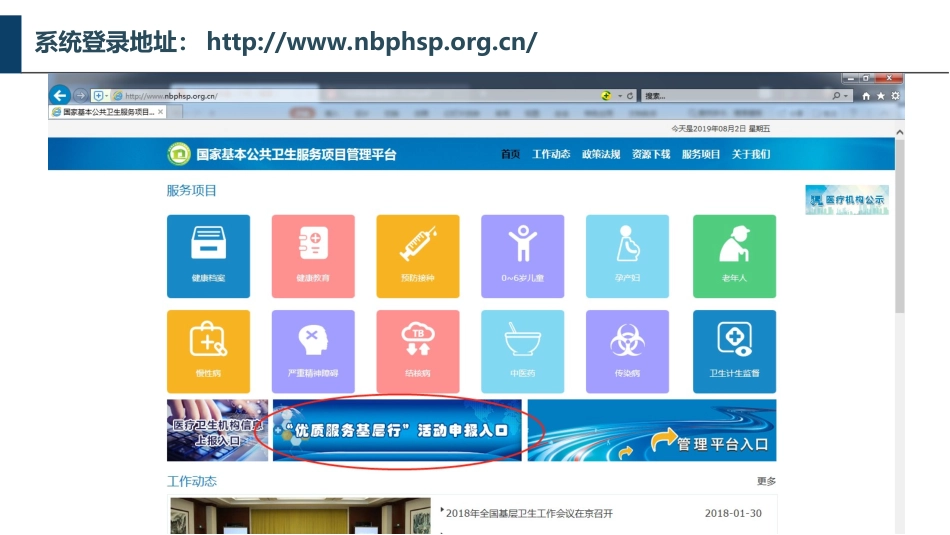Image resolution: width=950 pixels, height=535 pixels.
Task: Click the browser back arrow button
Action: pyautogui.click(x=60, y=95)
